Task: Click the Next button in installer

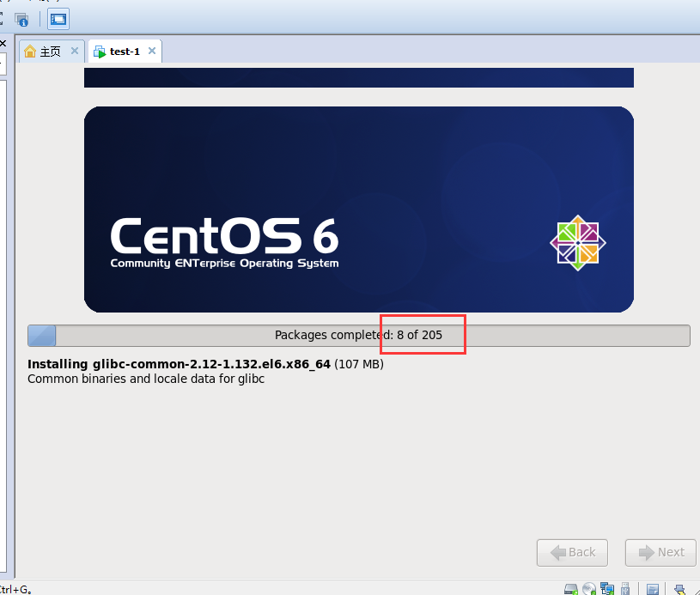Action: pyautogui.click(x=660, y=553)
